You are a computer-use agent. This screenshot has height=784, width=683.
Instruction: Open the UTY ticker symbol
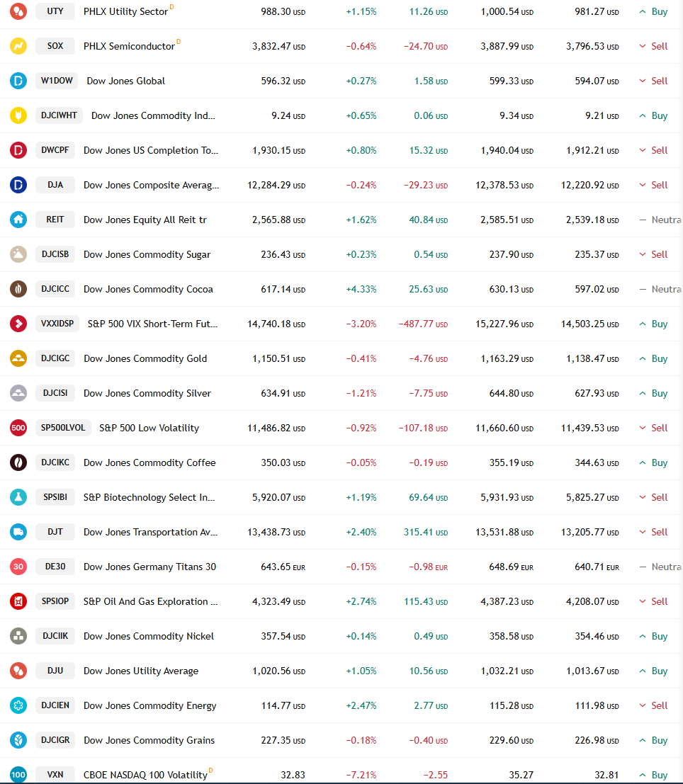click(55, 11)
